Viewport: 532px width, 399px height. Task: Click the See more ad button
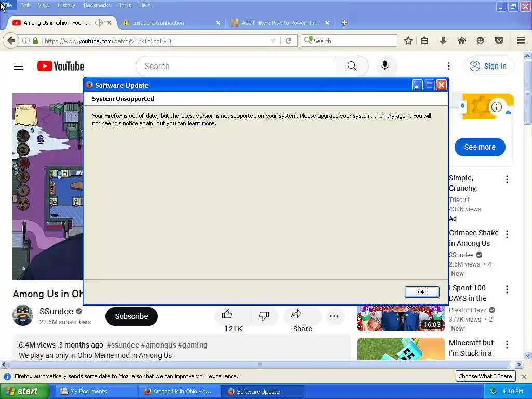(x=480, y=147)
